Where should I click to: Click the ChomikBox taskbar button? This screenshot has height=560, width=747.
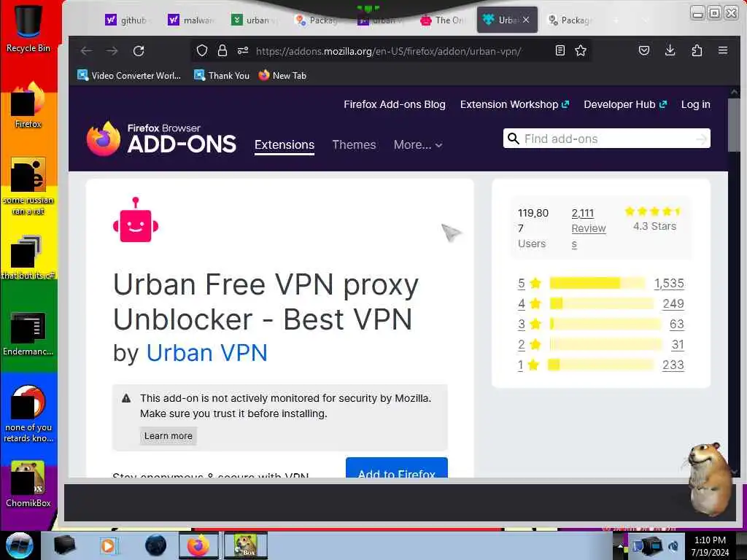point(246,545)
